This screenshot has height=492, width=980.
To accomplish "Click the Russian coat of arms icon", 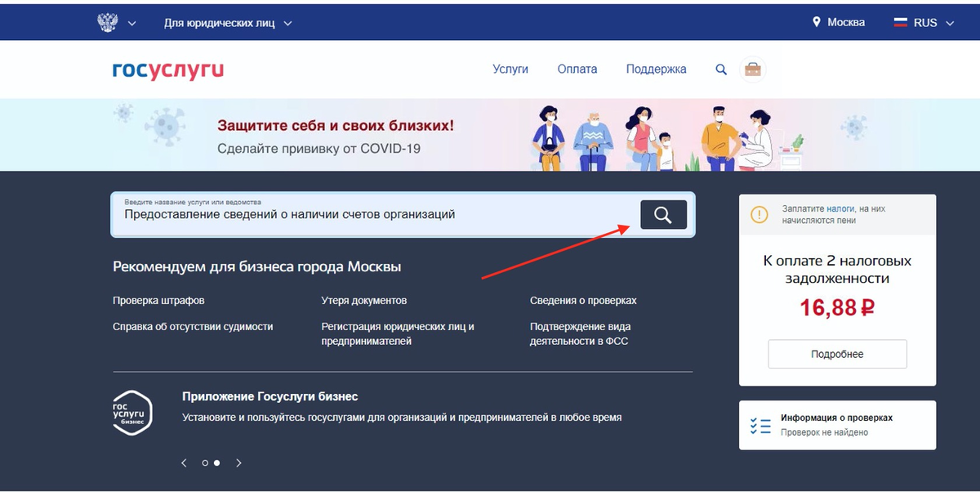I will coord(108,22).
